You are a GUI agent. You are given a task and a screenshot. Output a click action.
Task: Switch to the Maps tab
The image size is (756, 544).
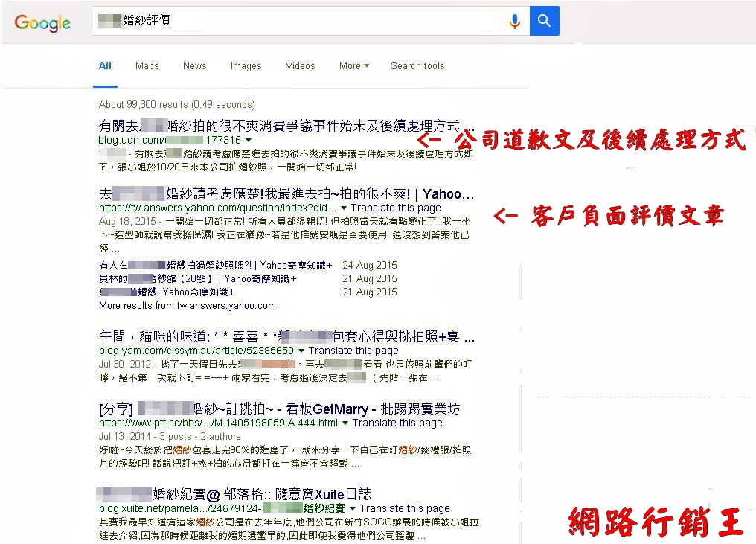click(x=147, y=66)
